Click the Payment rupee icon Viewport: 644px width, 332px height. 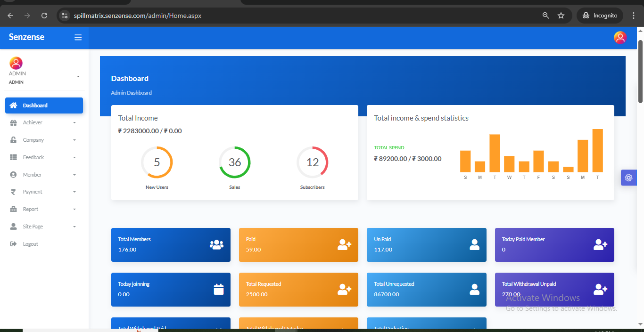(x=13, y=192)
